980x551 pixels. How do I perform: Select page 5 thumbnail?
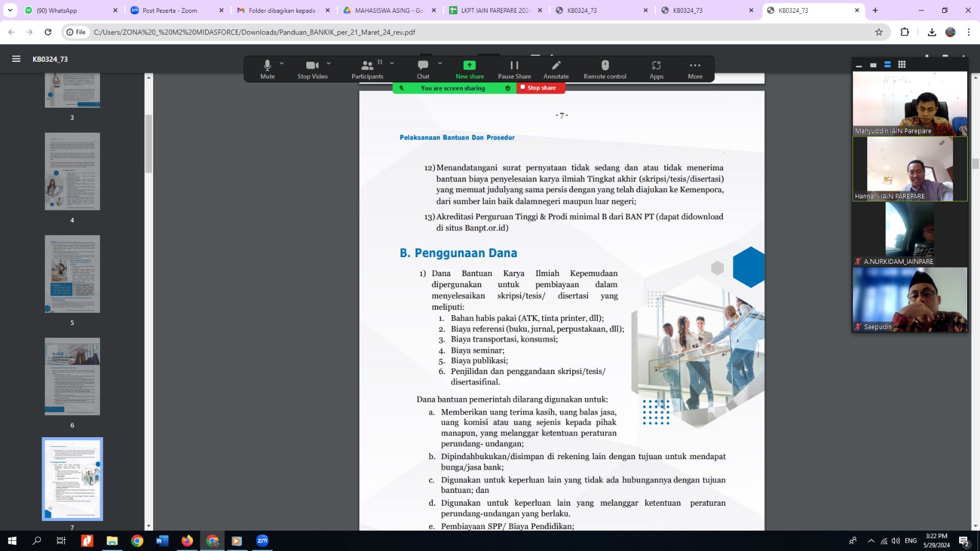(x=72, y=274)
